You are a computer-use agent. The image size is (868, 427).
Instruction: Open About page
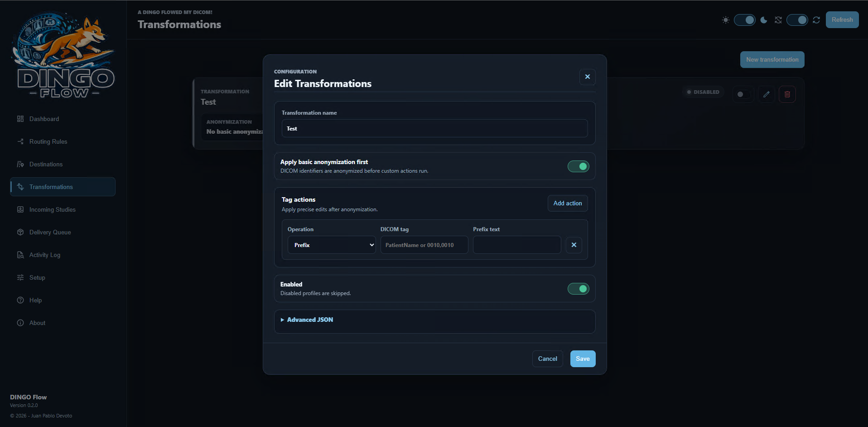point(63,323)
